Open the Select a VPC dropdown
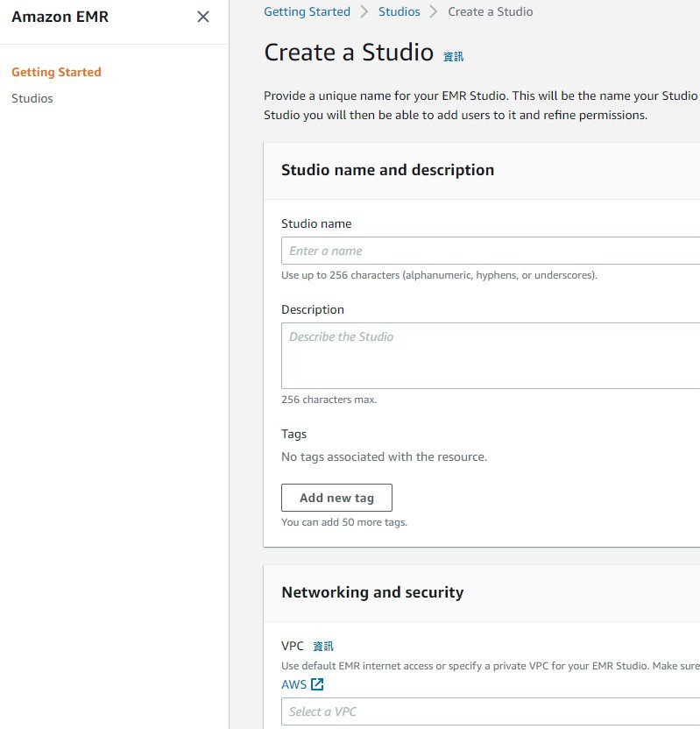The height and width of the screenshot is (729, 700). 491,711
